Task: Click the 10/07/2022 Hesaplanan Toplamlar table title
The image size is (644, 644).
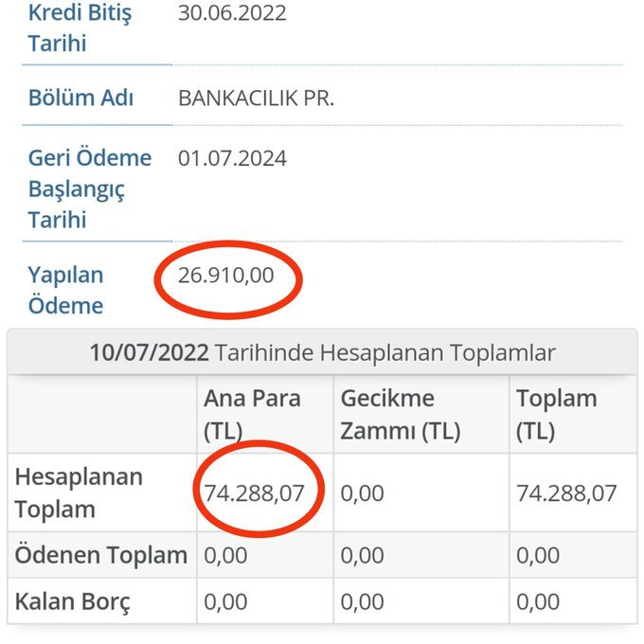Action: (322, 352)
